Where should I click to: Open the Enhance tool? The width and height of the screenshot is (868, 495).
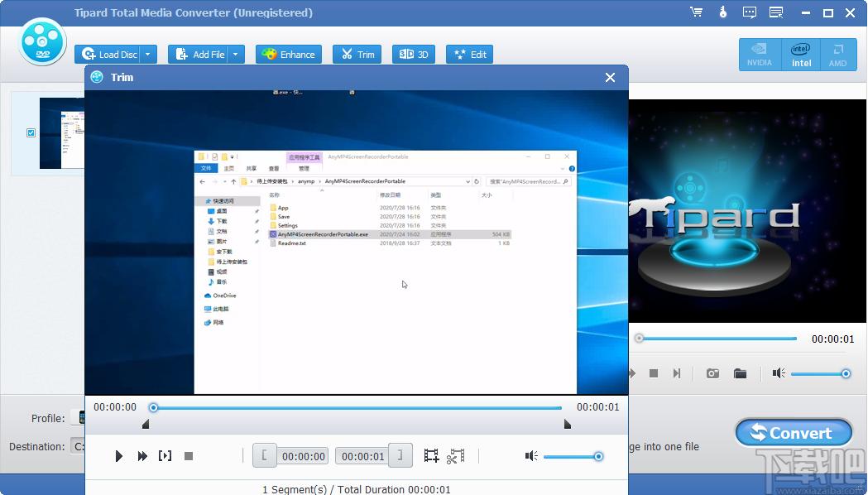[x=289, y=55]
